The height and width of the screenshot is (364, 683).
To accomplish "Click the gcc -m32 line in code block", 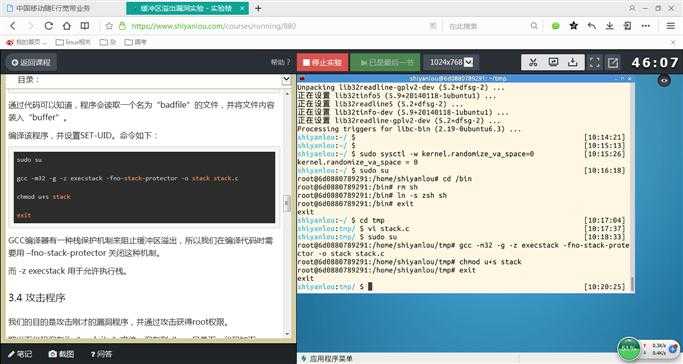I will click(x=128, y=179).
